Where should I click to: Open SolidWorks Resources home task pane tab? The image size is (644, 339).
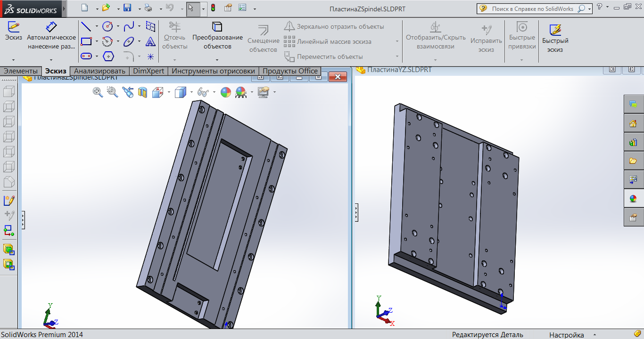pos(633,123)
